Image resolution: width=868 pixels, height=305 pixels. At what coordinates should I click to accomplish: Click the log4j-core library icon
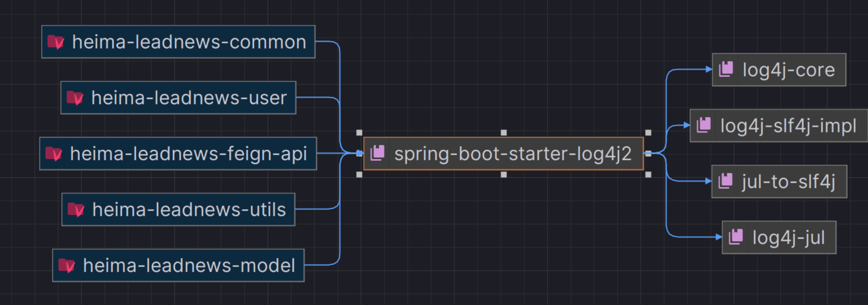point(726,69)
